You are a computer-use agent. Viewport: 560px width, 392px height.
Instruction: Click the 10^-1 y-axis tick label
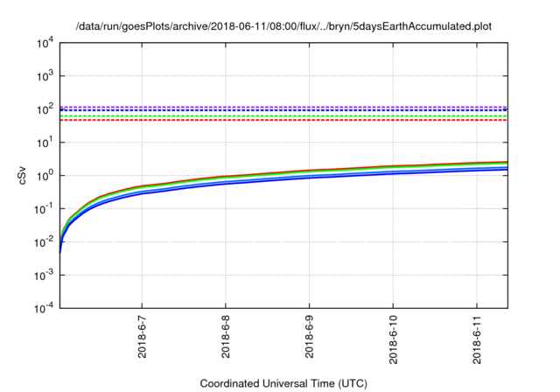coord(45,208)
